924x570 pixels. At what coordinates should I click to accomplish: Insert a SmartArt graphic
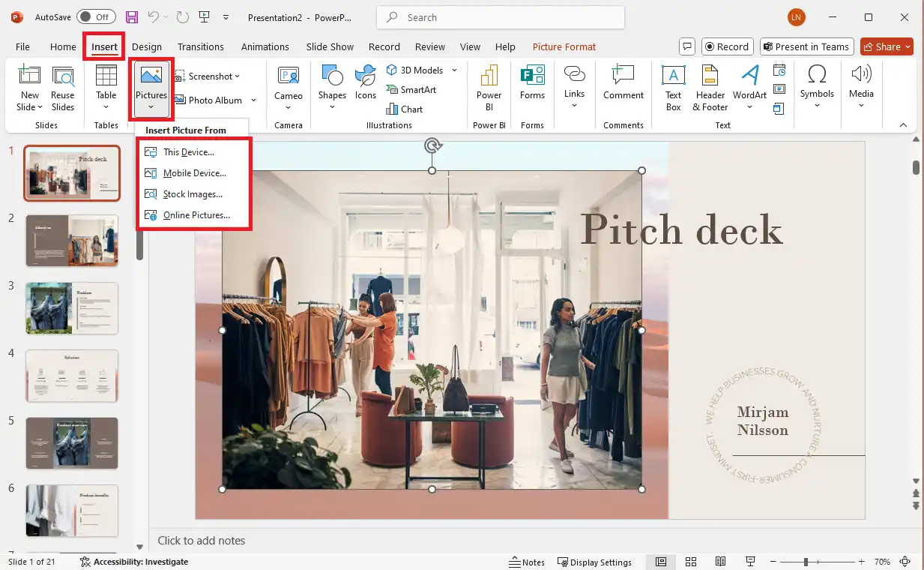point(411,89)
